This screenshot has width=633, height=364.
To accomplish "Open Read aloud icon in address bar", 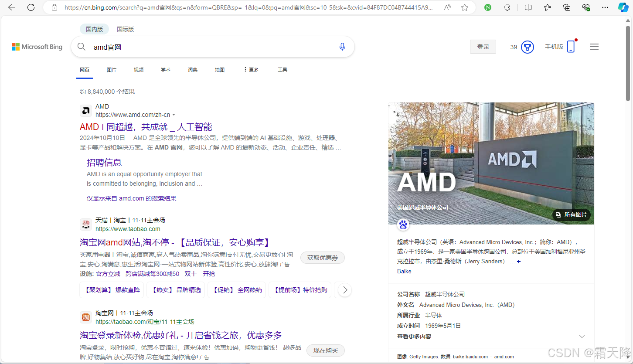I will (448, 7).
